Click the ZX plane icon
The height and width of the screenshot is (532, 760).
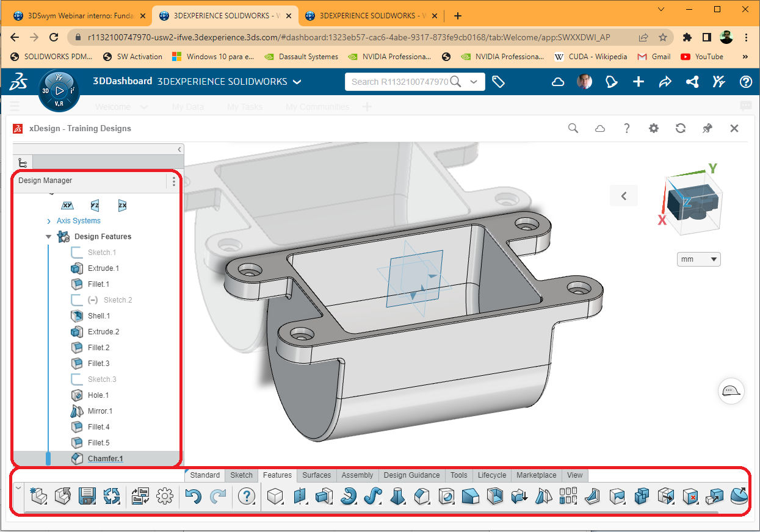(x=122, y=206)
